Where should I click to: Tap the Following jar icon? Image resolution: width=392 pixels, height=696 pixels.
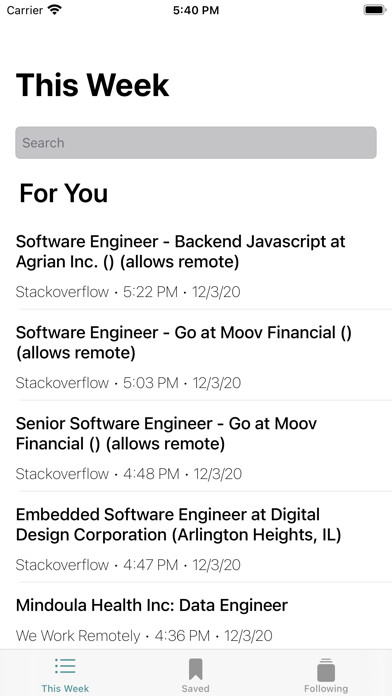(x=326, y=669)
